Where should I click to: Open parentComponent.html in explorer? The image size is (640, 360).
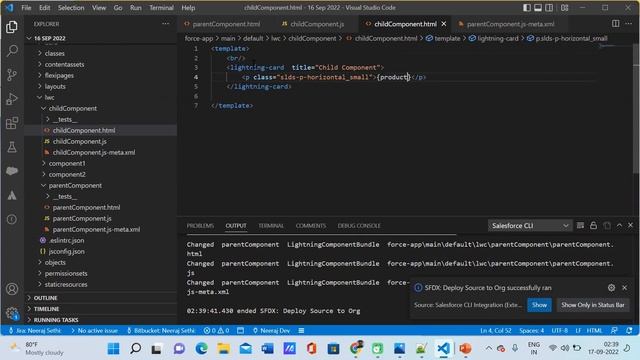pyautogui.click(x=86, y=207)
